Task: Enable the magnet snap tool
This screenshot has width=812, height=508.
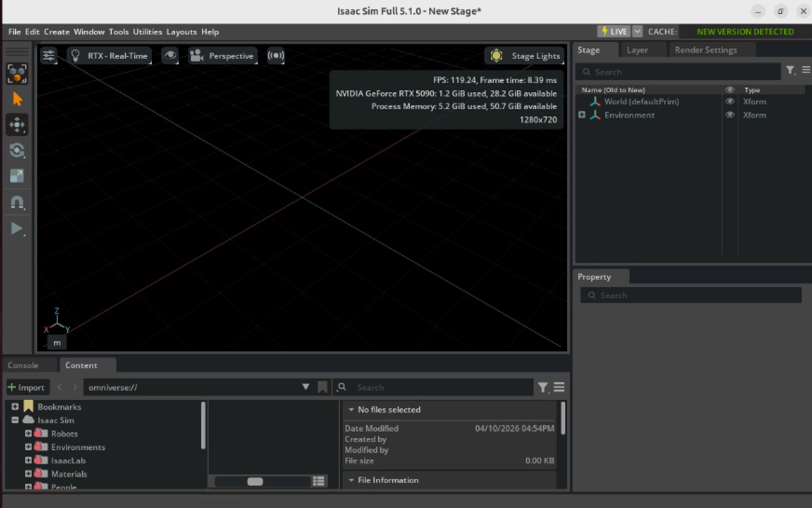Action: (17, 202)
